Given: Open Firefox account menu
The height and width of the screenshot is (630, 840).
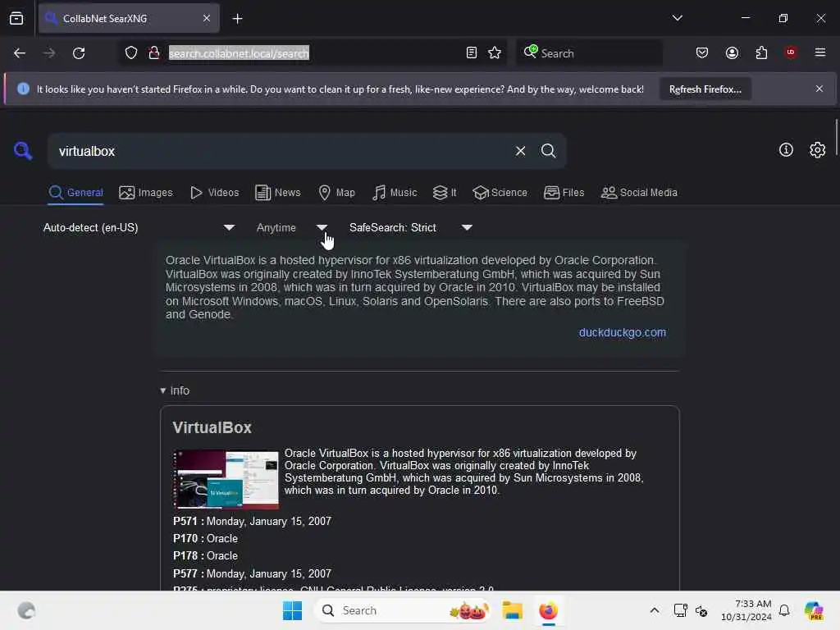Looking at the screenshot, I should click(732, 53).
